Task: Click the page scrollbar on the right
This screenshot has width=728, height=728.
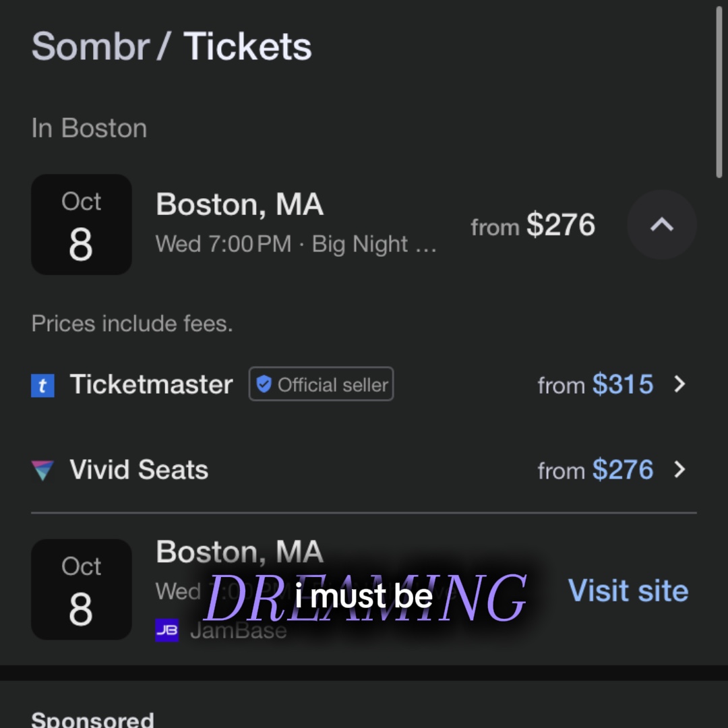Action: point(719,92)
